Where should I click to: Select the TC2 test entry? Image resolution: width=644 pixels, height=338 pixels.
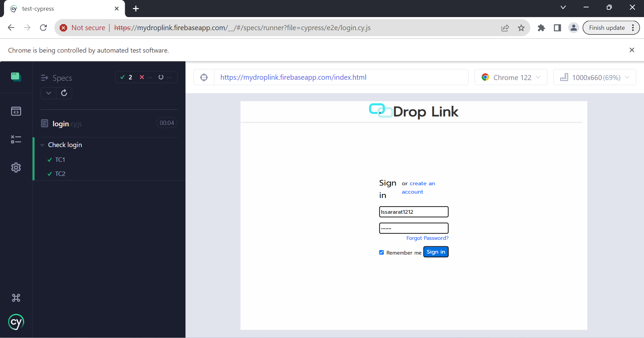click(60, 174)
